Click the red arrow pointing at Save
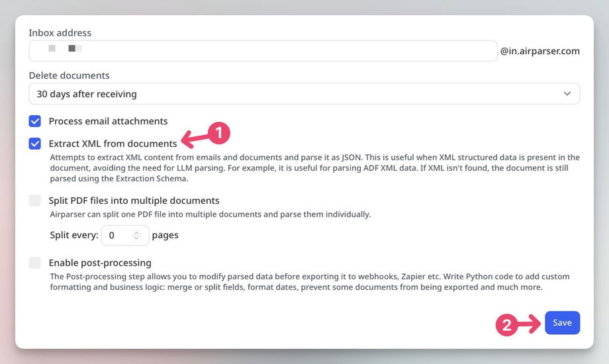The width and height of the screenshot is (609, 364). point(530,324)
